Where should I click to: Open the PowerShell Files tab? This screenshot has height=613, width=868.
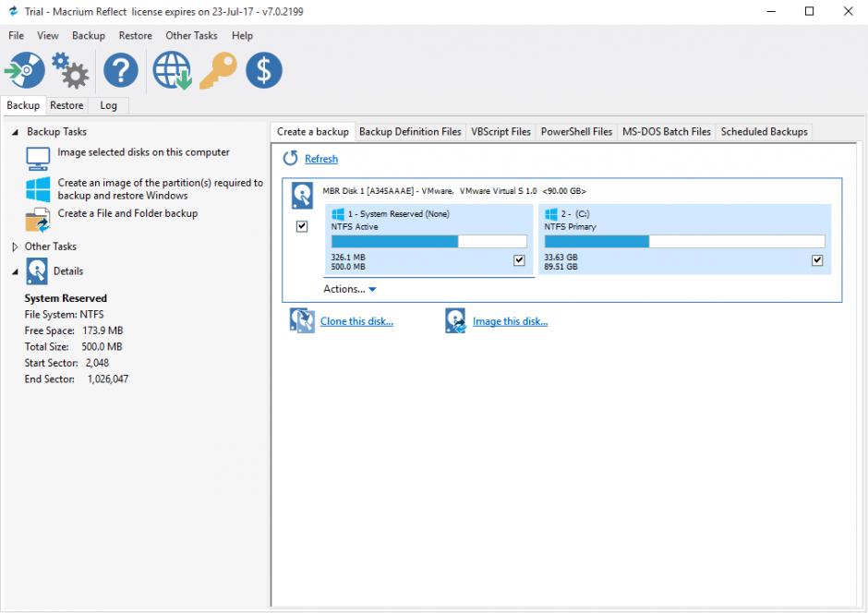click(x=576, y=132)
